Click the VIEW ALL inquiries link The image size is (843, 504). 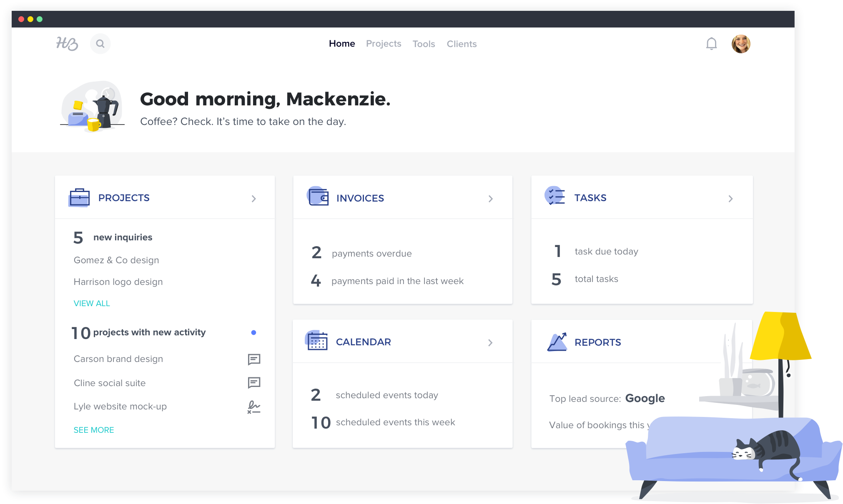point(92,303)
